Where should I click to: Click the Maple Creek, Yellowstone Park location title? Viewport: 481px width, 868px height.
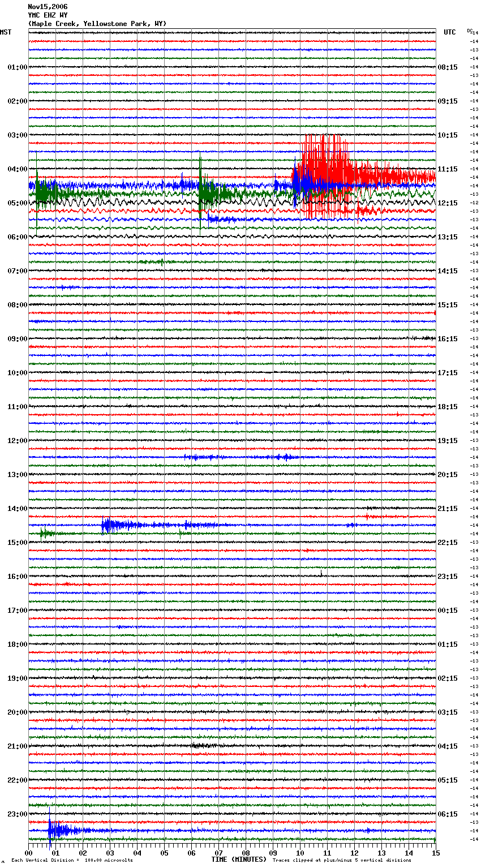(x=97, y=24)
